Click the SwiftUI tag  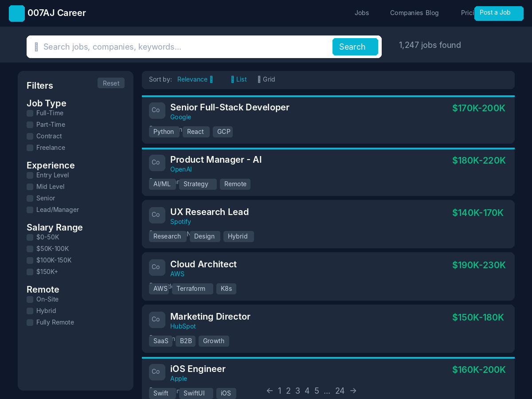pyautogui.click(x=196, y=393)
